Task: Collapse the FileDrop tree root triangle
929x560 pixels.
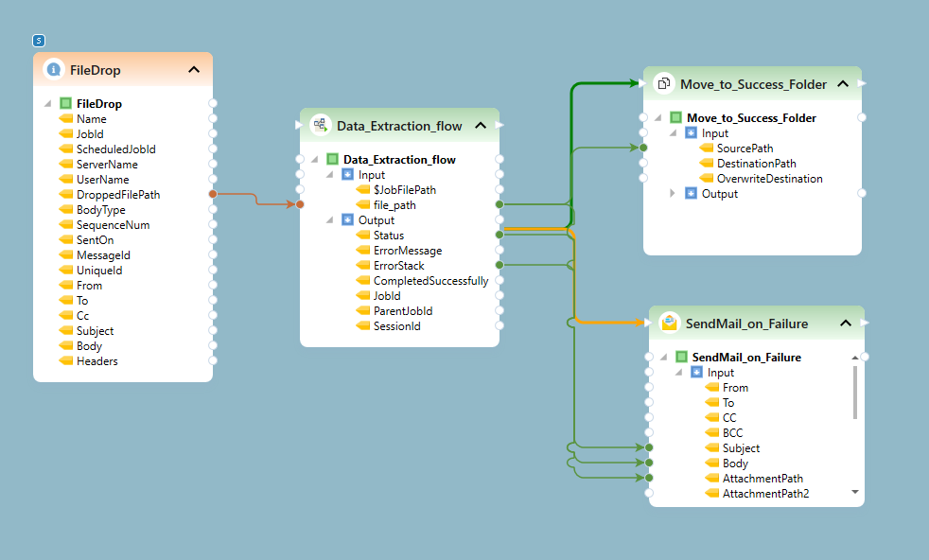Action: pyautogui.click(x=48, y=103)
